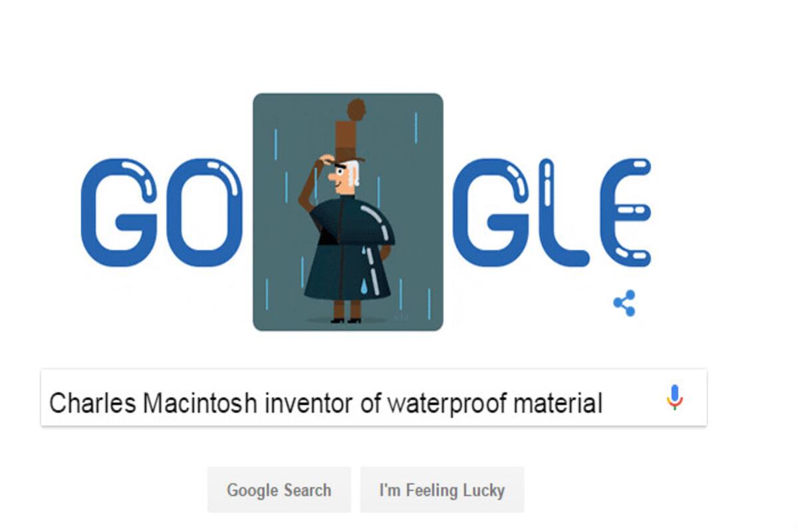
Task: Click the Google Search button
Action: coord(279,490)
